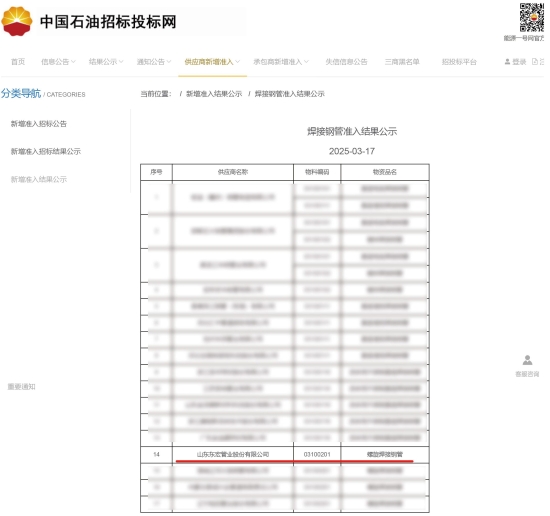Image resolution: width=550 pixels, height=516 pixels.
Task: Go to the 首页 home tab
Action: (x=18, y=62)
